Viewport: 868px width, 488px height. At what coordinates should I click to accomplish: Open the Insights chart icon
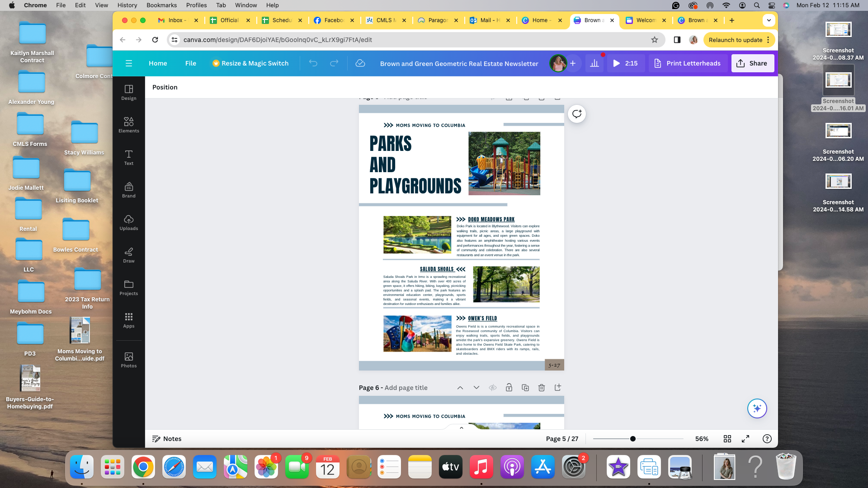tap(594, 63)
